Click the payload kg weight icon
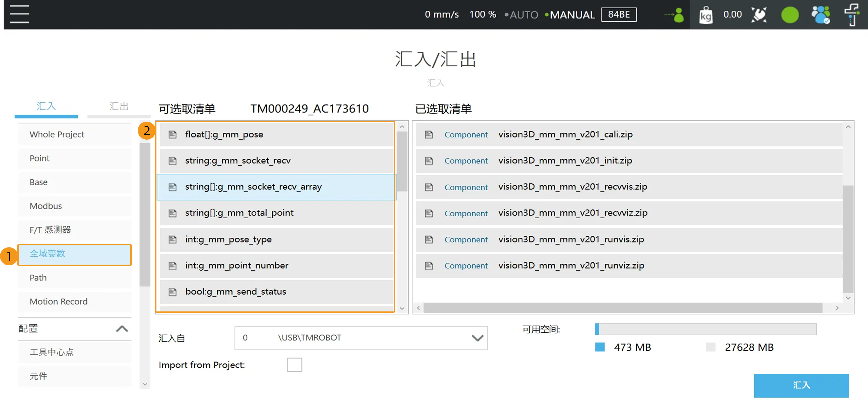The image size is (868, 404). [705, 15]
